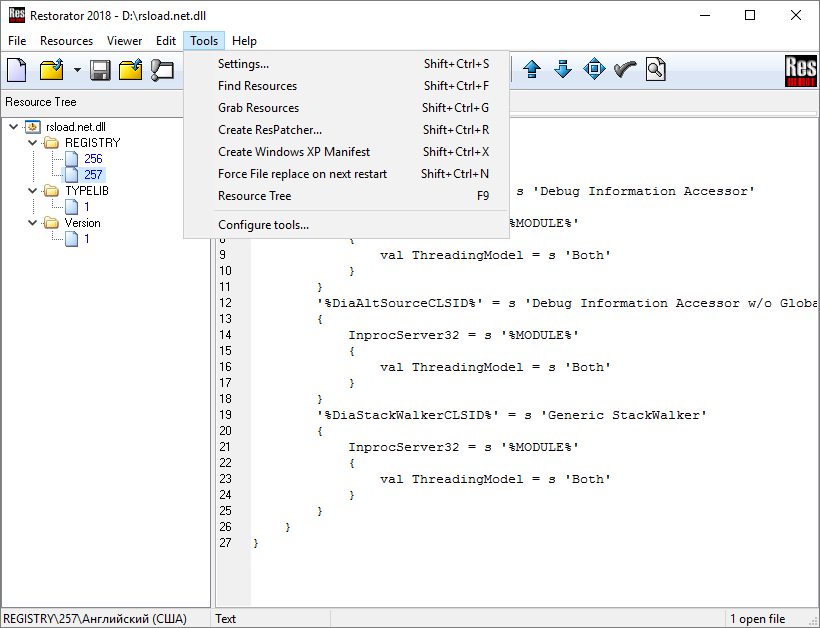Choose Resource Tree in Tools menu
The image size is (820, 628).
[347, 196]
